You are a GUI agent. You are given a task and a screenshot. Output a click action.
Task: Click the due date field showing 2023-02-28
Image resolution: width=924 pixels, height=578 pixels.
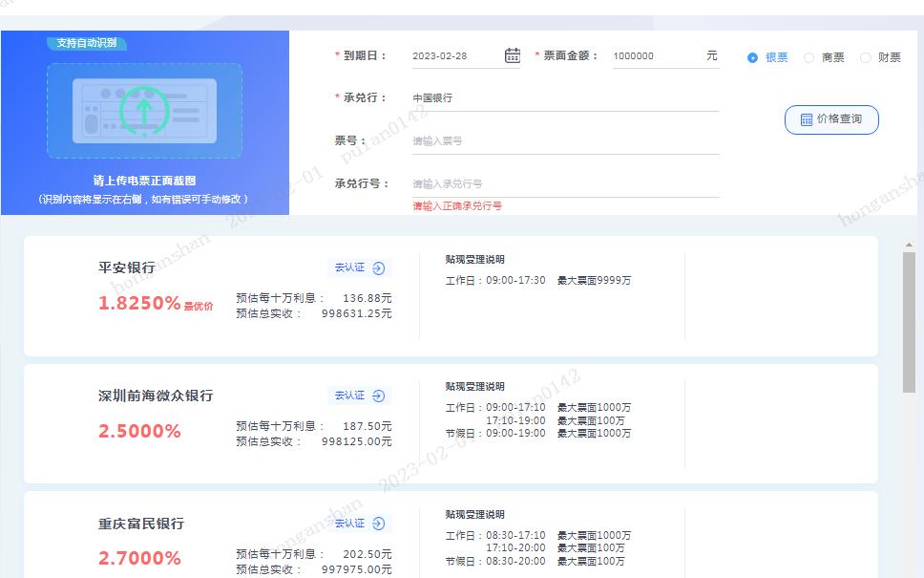click(449, 55)
